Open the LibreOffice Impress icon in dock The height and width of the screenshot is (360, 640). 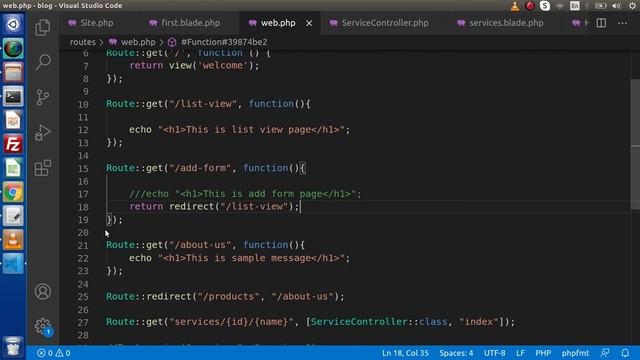click(x=13, y=120)
